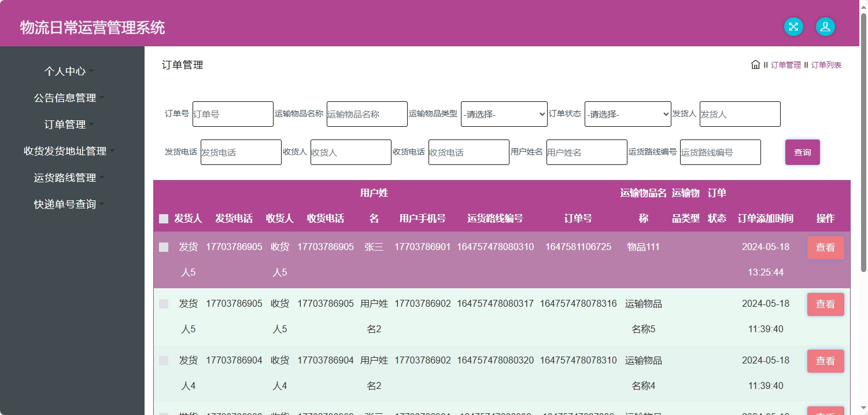Open the 订单状态 dropdown
Image resolution: width=868 pixels, height=415 pixels.
(x=627, y=114)
